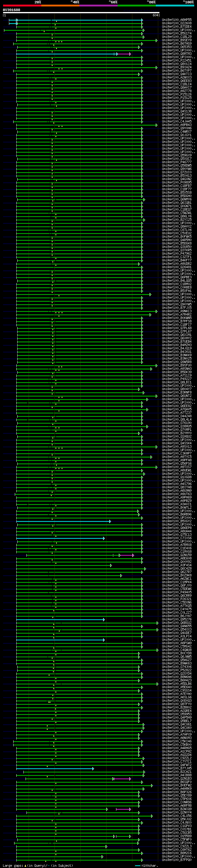The width and height of the screenshot is (197, 868).
Task: Select the label UniRef100_Q8ITA8
Action: 177,487
